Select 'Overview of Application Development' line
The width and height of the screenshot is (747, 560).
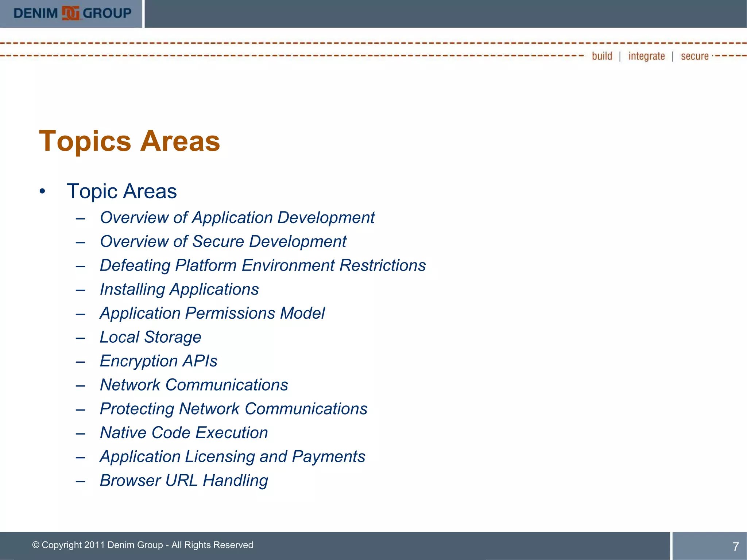237,218
